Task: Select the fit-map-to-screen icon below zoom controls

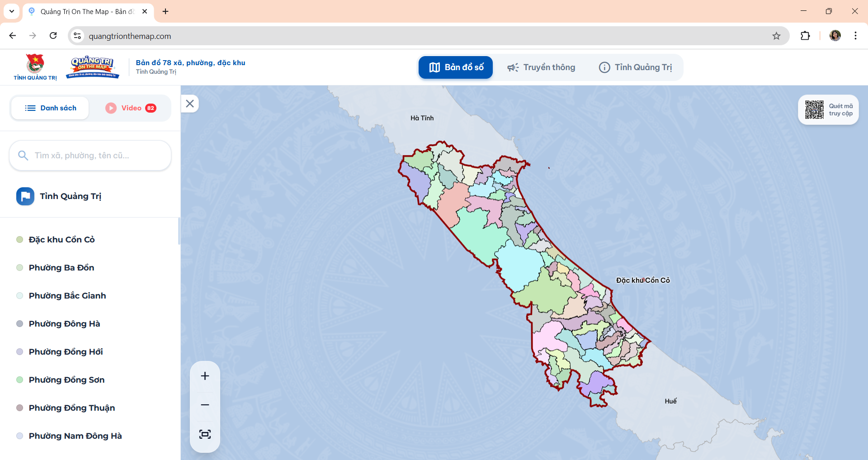Action: pos(205,434)
